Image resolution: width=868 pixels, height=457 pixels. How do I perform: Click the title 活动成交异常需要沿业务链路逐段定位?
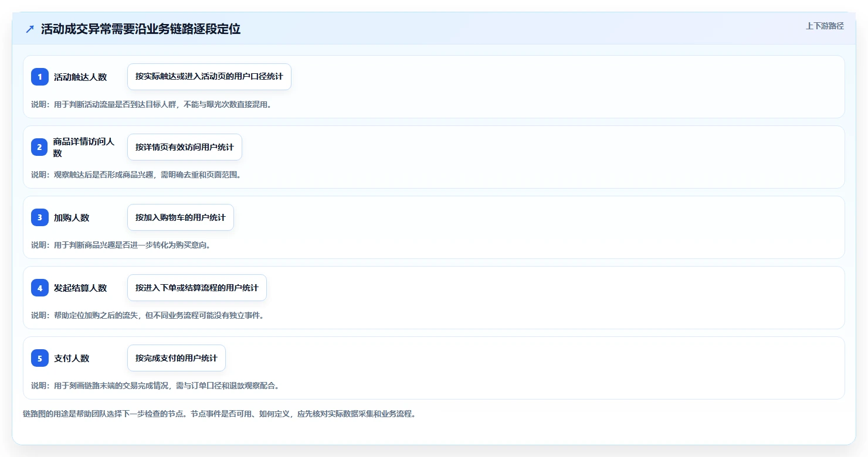point(141,29)
